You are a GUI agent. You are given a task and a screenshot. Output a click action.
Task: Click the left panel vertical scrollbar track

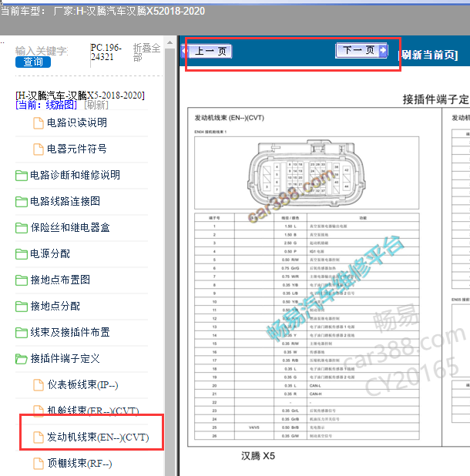(x=170, y=261)
